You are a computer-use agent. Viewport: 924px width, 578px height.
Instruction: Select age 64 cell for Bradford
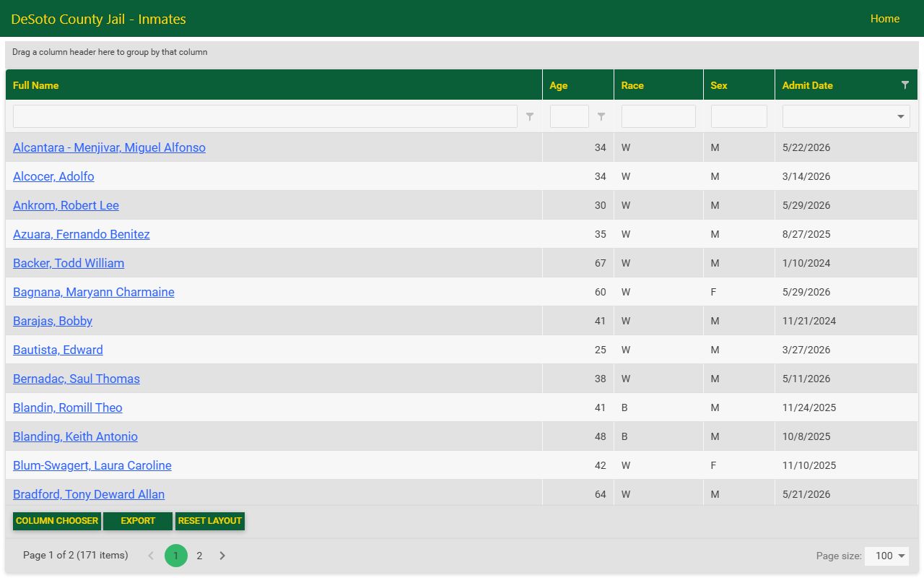tap(578, 494)
